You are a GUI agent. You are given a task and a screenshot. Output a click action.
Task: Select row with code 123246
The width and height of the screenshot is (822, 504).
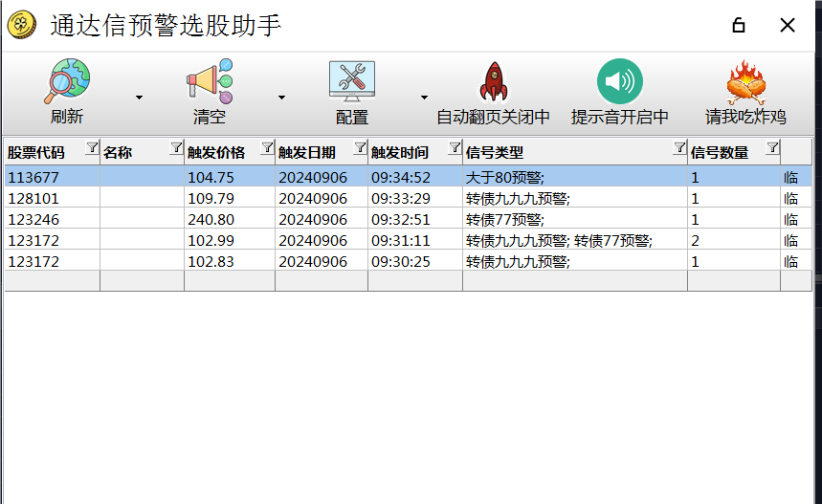click(409, 219)
